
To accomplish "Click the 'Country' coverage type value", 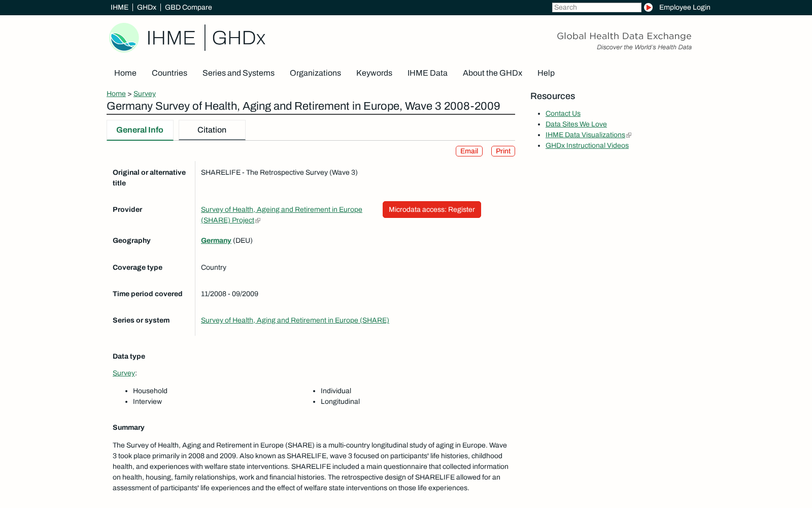I will click(214, 267).
